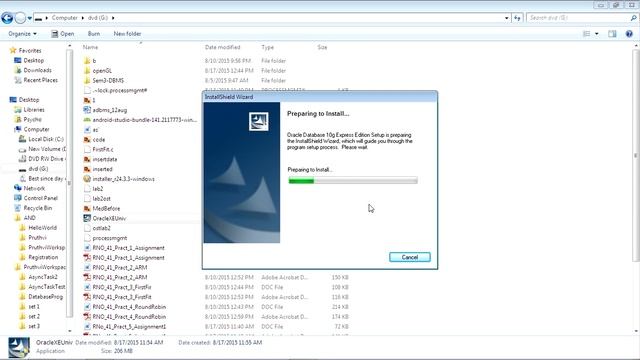Screen dimensions: 640x360
Task: Open Desktop under Favorites
Action: (x=33, y=60)
